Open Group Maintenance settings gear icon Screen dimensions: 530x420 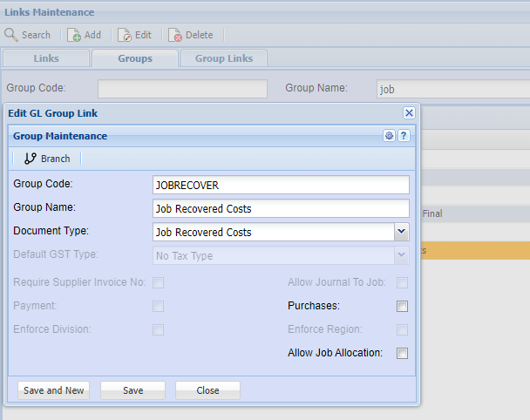click(x=390, y=136)
